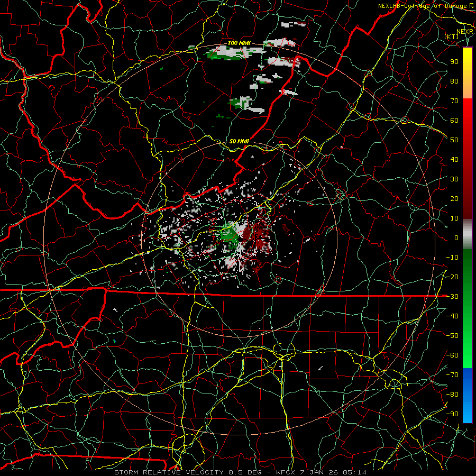Click the "[KT]" units label above the color bar

pos(452,36)
